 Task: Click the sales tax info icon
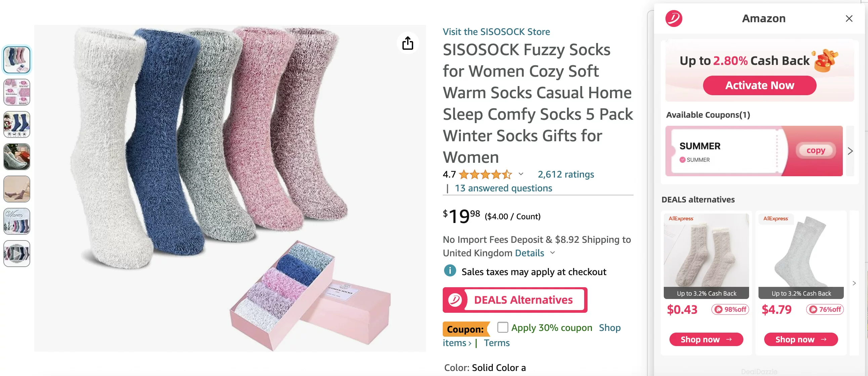point(450,271)
